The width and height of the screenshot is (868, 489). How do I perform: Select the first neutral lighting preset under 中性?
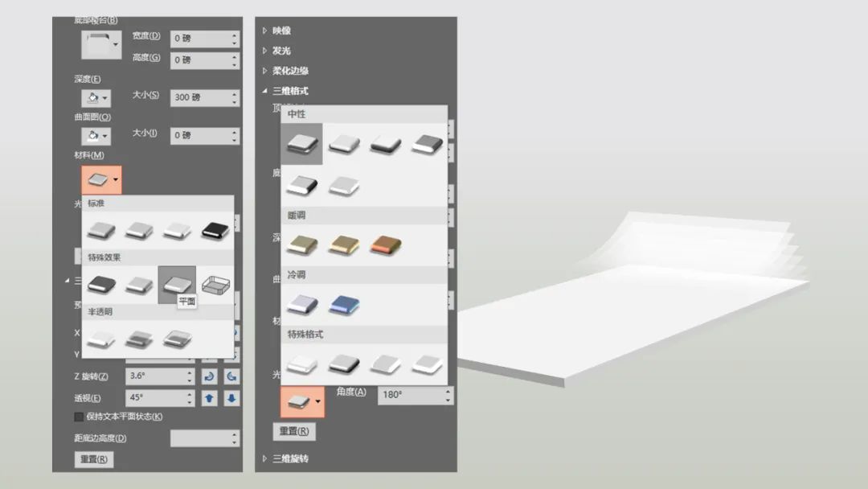tap(301, 144)
